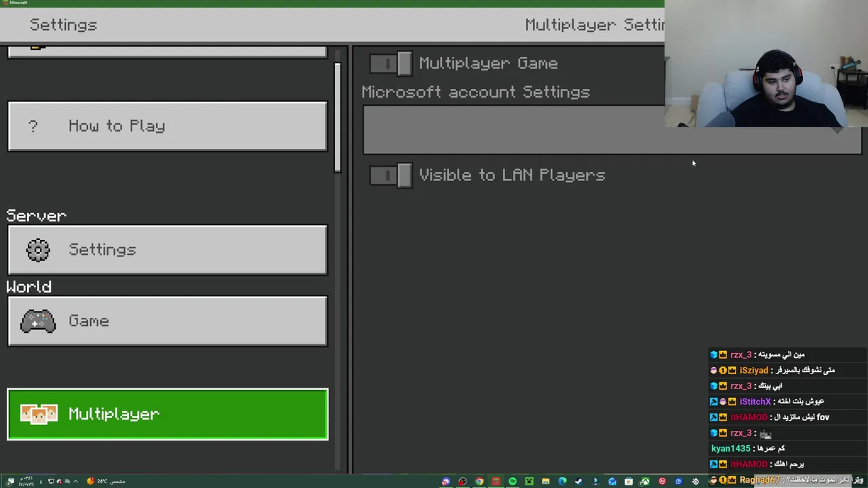Click the red square taskbar app icon
The height and width of the screenshot is (488, 868).
[496, 481]
